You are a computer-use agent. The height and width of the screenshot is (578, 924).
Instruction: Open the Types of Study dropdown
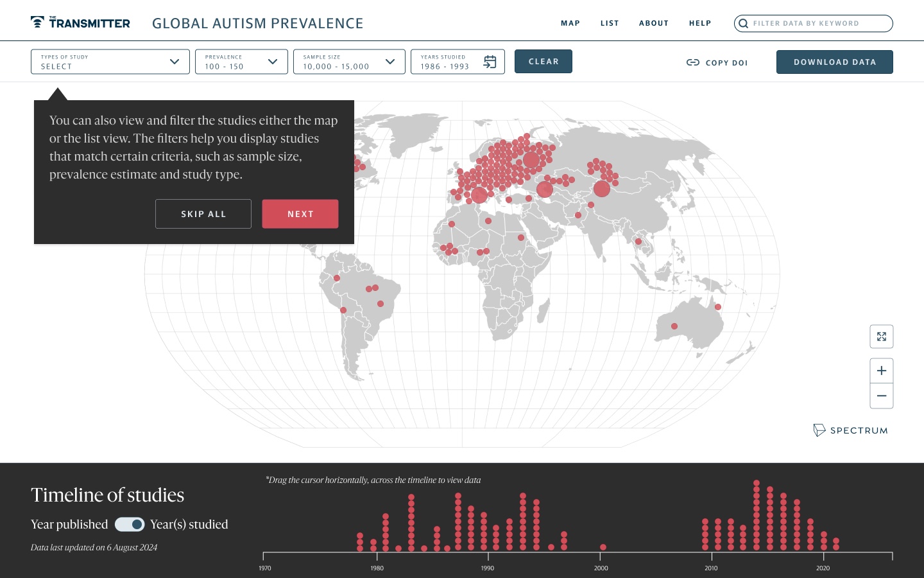coord(110,62)
